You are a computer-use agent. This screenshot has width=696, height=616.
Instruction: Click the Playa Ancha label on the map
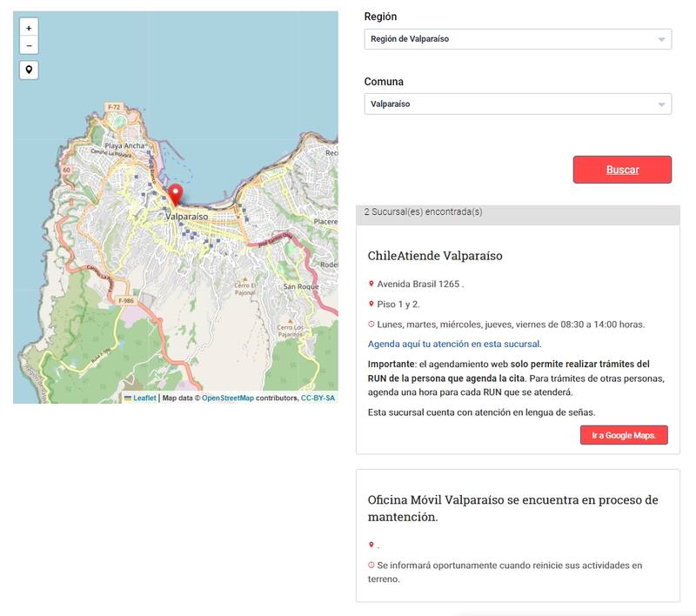coord(125,145)
